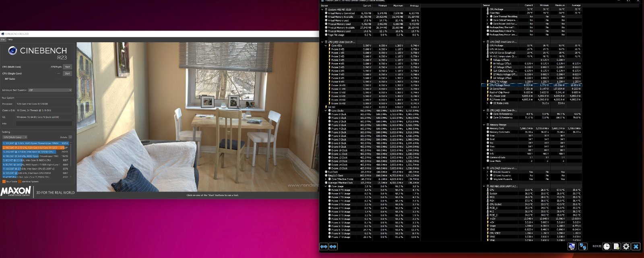Click the Minimum column header in the left HWiNFO pane

[382, 6]
